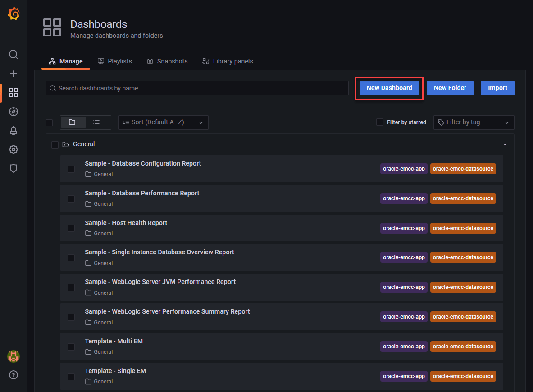This screenshot has width=533, height=392.
Task: Open the Help icon at the bottom
Action: tap(14, 375)
